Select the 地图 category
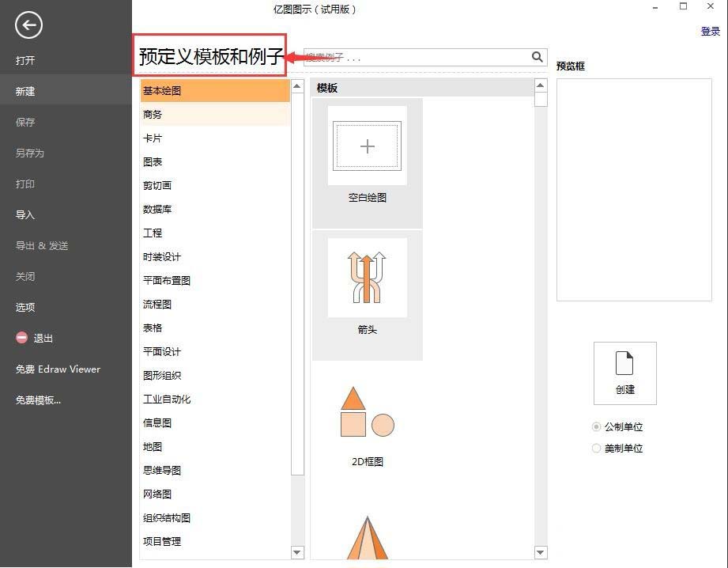The height and width of the screenshot is (568, 728). [x=215, y=447]
